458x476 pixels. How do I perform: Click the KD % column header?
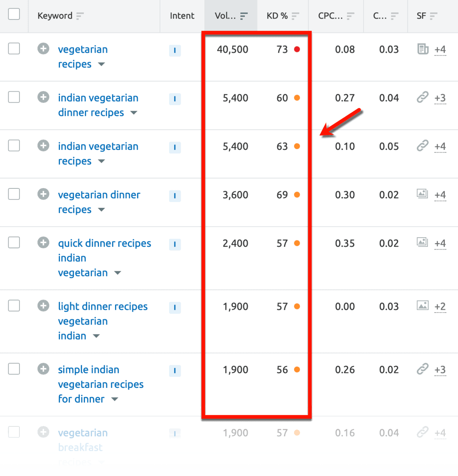[x=282, y=16]
